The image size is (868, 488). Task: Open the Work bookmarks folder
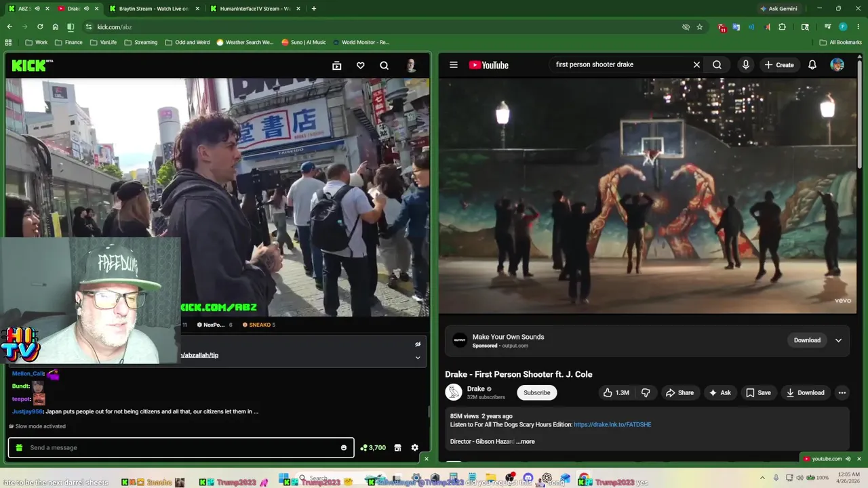(37, 42)
